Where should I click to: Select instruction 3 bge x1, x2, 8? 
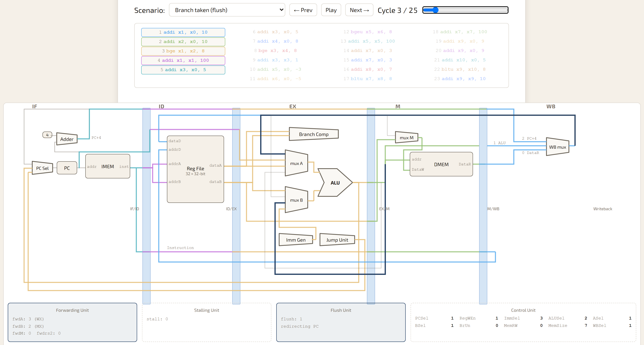click(x=183, y=51)
